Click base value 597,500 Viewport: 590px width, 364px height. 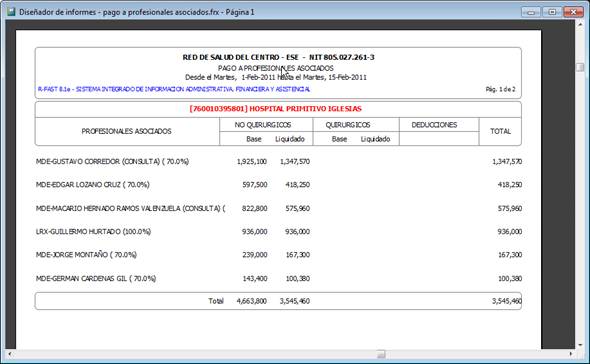254,185
